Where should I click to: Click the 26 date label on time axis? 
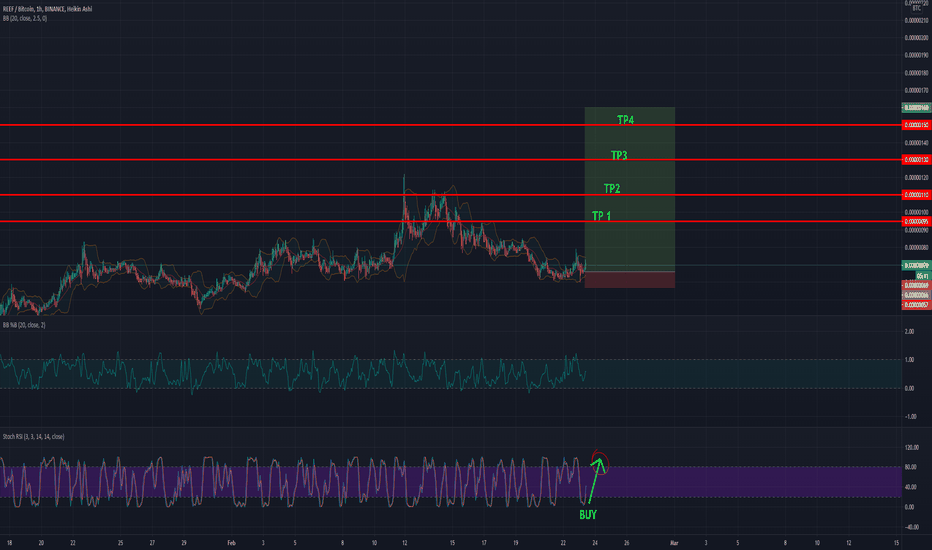point(626,543)
